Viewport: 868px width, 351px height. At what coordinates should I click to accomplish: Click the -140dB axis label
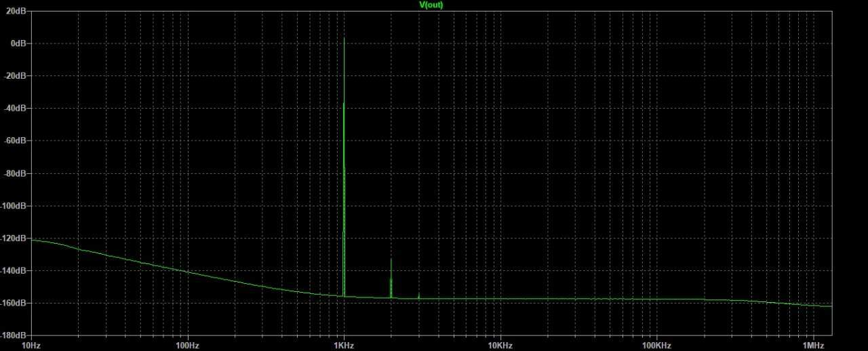pos(14,271)
